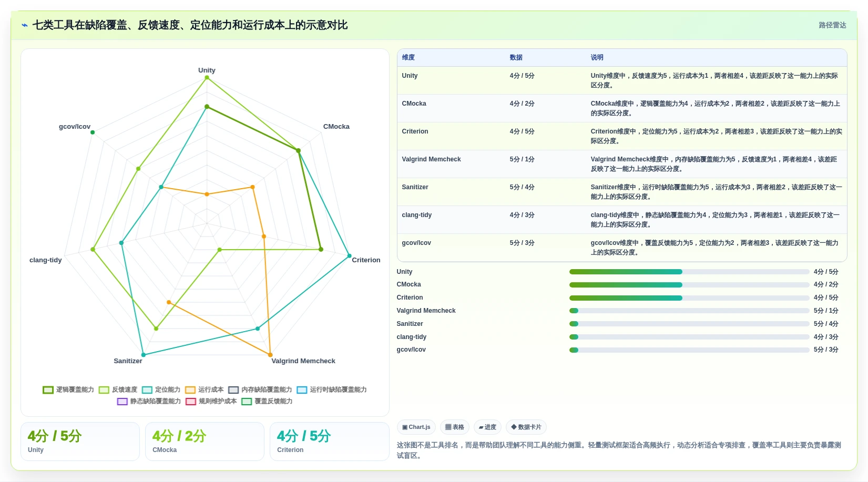Toggle the 逻辑覆盖能力 legend swatch

(48, 389)
